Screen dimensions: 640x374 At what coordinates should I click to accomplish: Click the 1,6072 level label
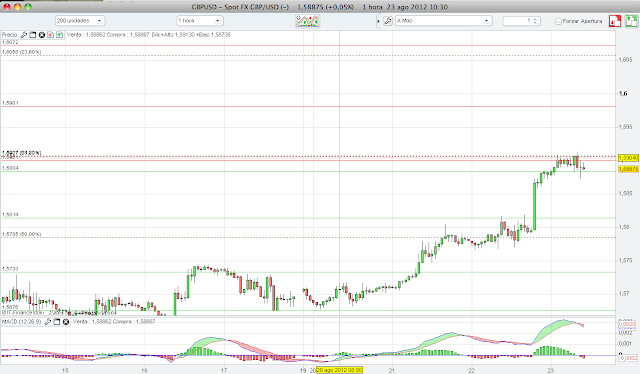pos(10,42)
